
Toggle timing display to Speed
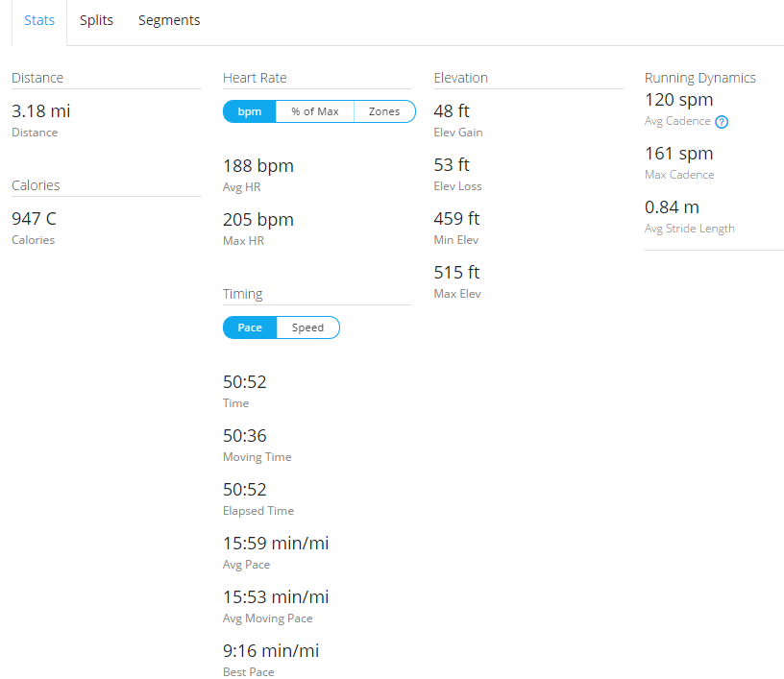point(307,327)
